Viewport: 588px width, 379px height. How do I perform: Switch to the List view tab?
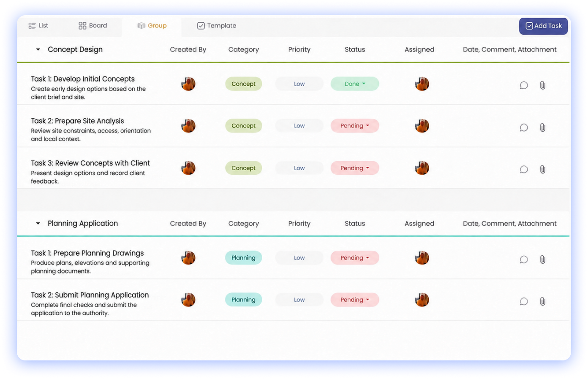coord(38,26)
